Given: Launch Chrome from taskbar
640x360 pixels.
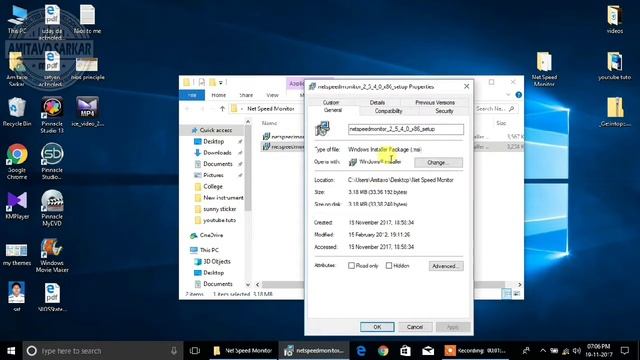Looking at the screenshot, I should click(383, 351).
